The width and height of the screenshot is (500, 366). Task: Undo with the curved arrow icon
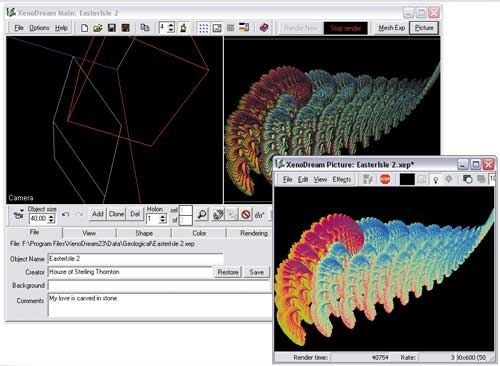66,214
